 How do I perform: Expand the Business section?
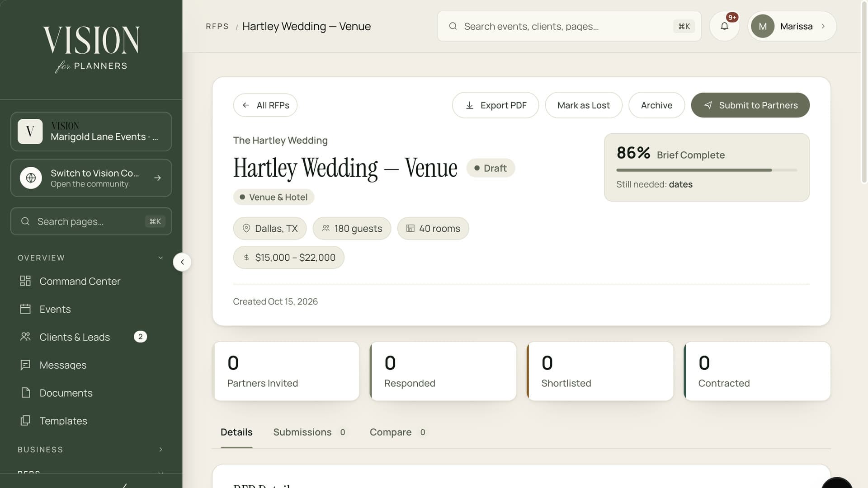(160, 450)
